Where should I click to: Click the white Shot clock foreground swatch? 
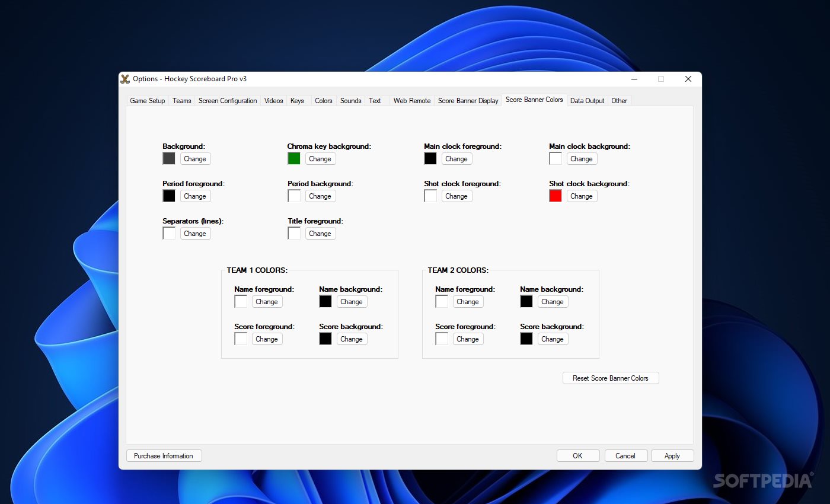[430, 196]
